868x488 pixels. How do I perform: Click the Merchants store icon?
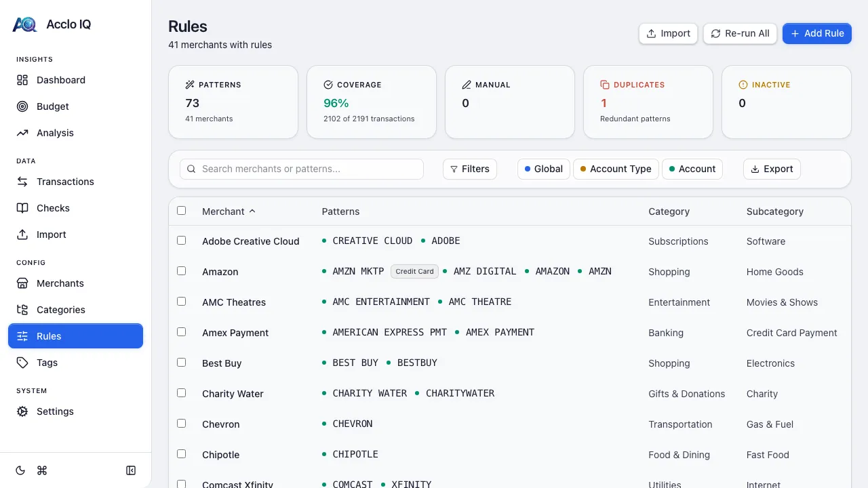[22, 283]
